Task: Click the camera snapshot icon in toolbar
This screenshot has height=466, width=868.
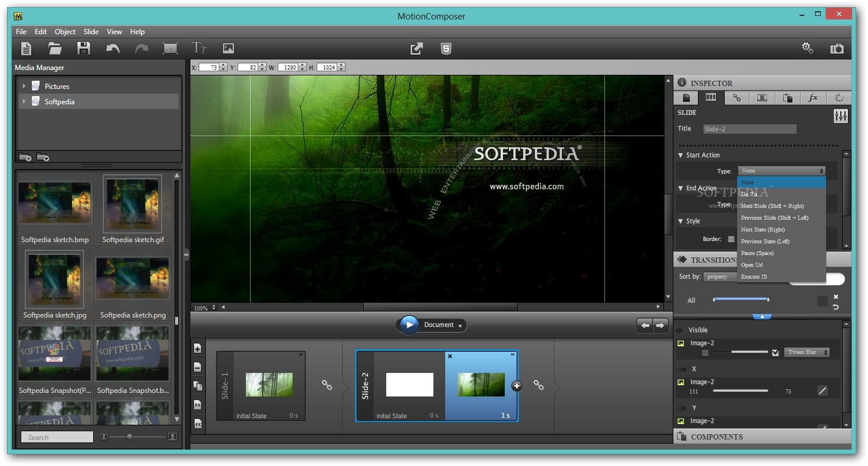Action: [837, 49]
